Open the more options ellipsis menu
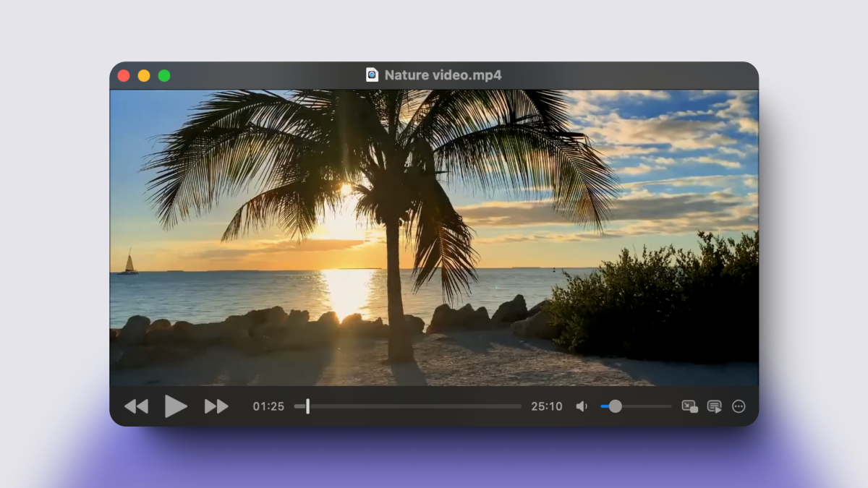 click(739, 406)
